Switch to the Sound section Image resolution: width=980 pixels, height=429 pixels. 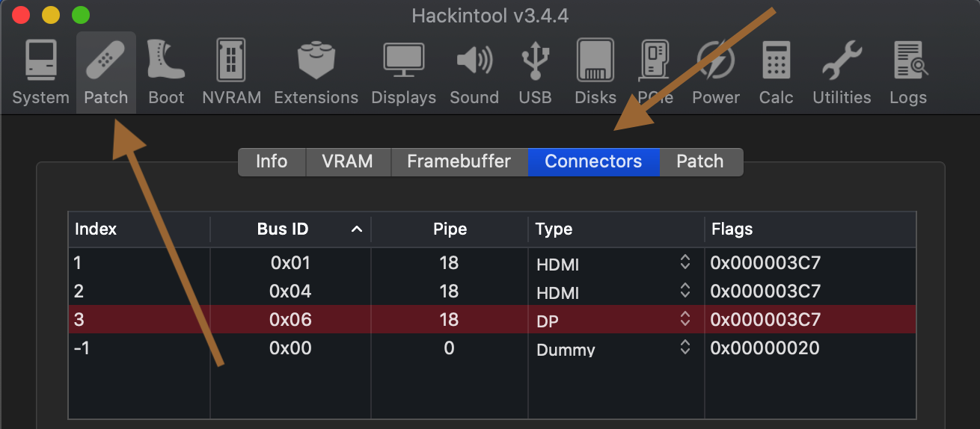pos(474,72)
